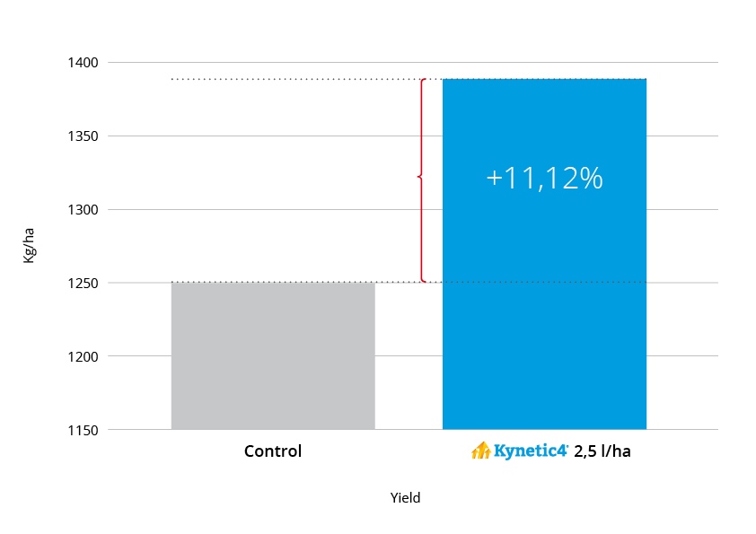Screen dimensions: 756x534
Task: Click the Control category label
Action: click(273, 451)
